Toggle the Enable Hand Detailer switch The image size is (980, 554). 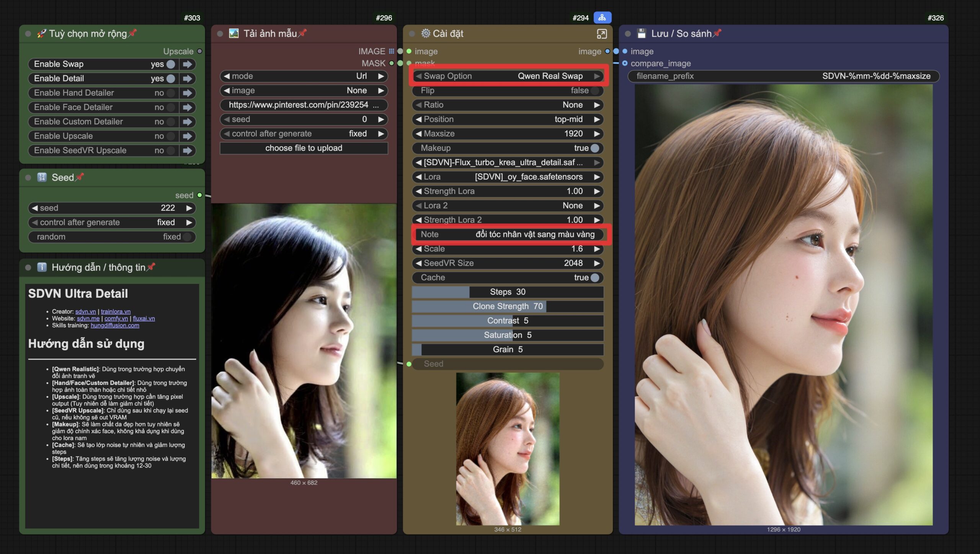(171, 93)
